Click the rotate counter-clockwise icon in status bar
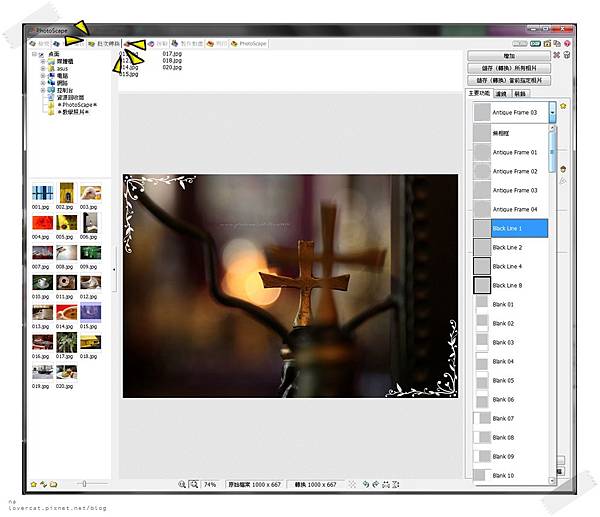Screen dimensions: 600x517 [x=366, y=484]
